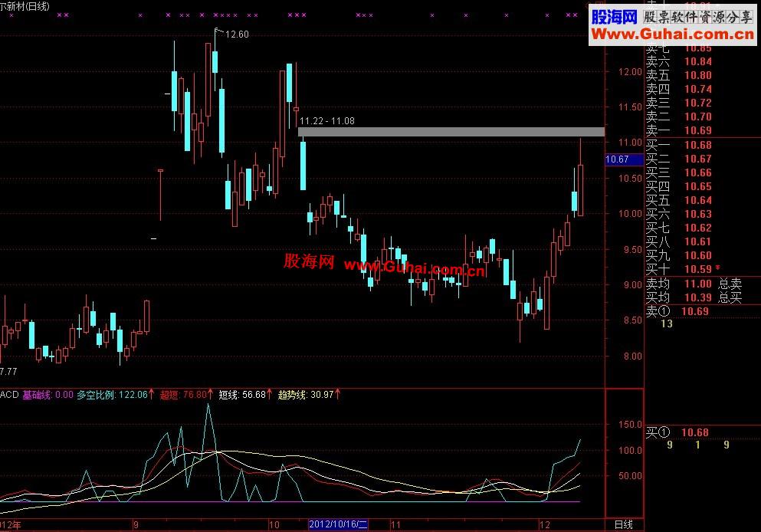Click the blue 10.67 current price tag
This screenshot has height=532, width=761.
[x=624, y=159]
